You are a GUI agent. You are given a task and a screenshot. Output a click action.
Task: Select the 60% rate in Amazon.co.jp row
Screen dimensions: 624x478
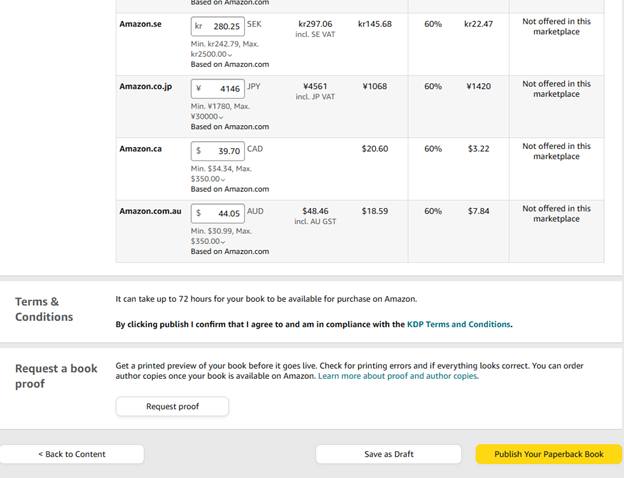(x=433, y=86)
